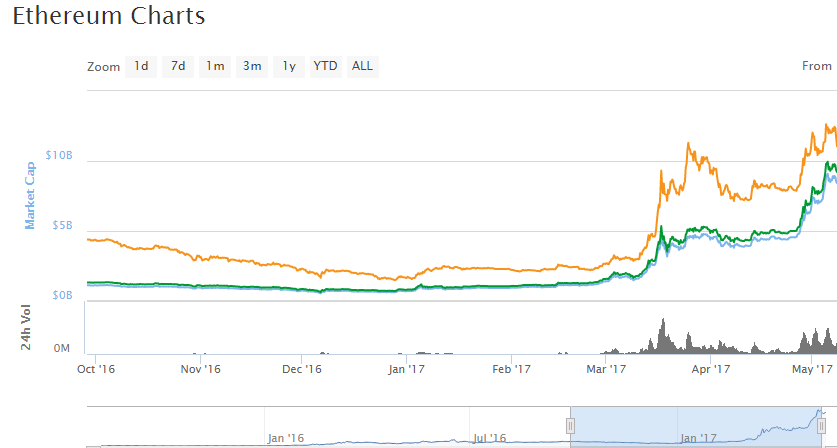Set chart zoom to 7d

(178, 67)
